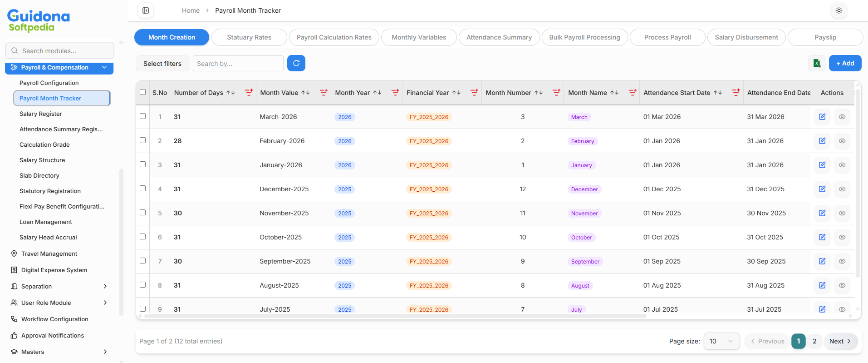This screenshot has height=363, width=868.
Task: Edit the September-2025 row
Action: [x=822, y=261]
